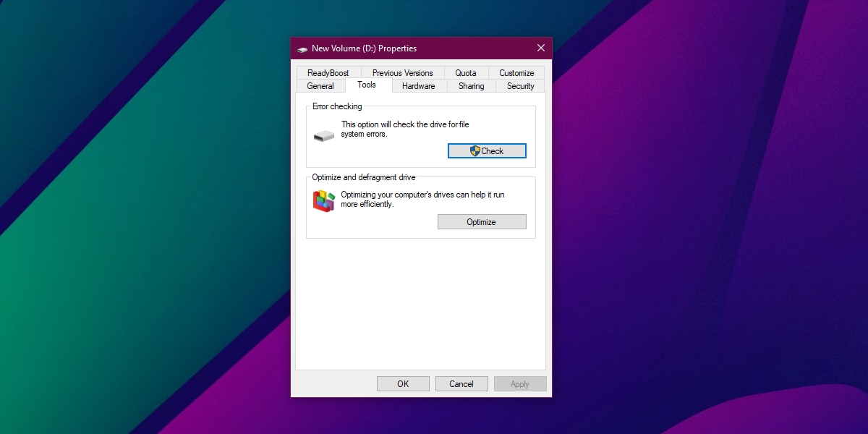Go to the Customize tab
Viewport: 868px width, 434px height.
(x=516, y=72)
